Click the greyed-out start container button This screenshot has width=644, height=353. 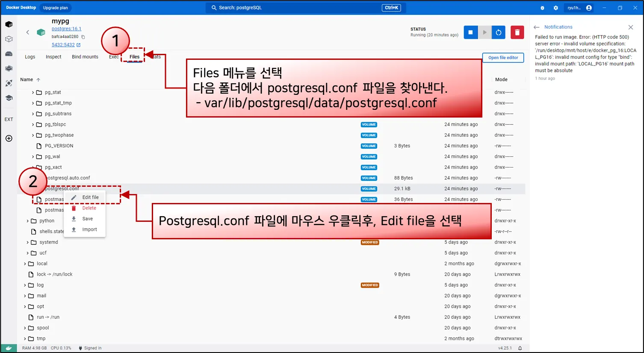click(x=484, y=32)
